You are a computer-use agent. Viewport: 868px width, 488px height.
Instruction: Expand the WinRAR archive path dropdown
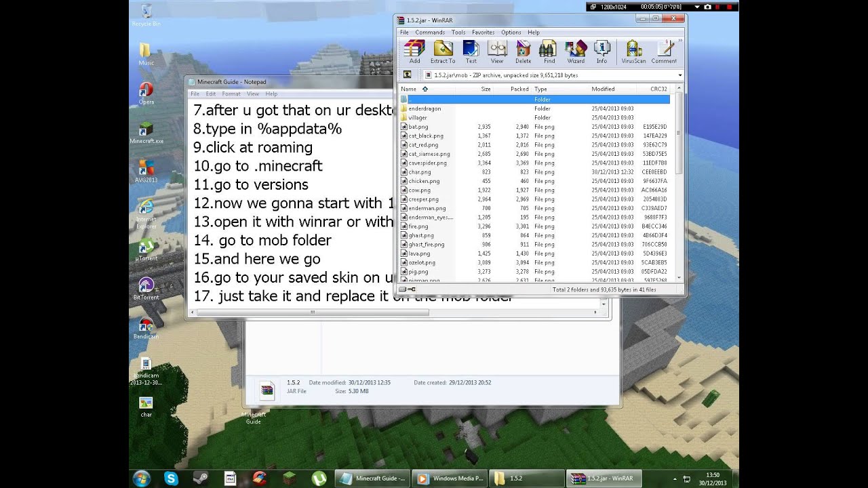pyautogui.click(x=679, y=75)
